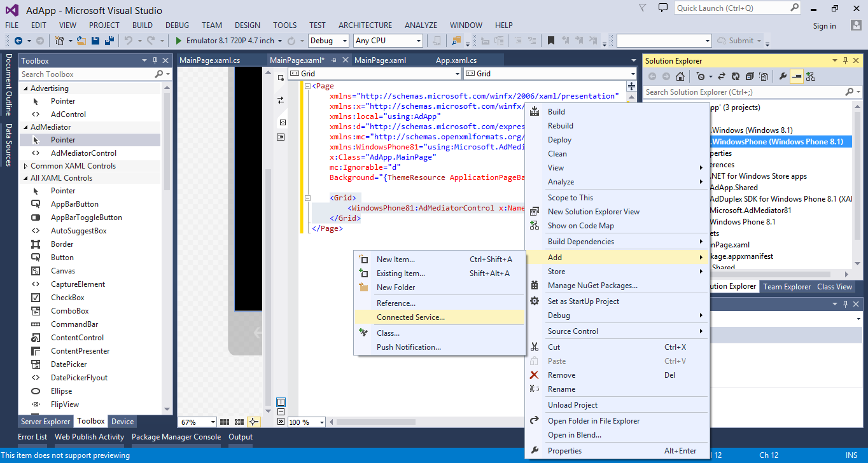Toggle auto-hide pin on Solution Explorer panel
The height and width of the screenshot is (463, 868).
846,60
